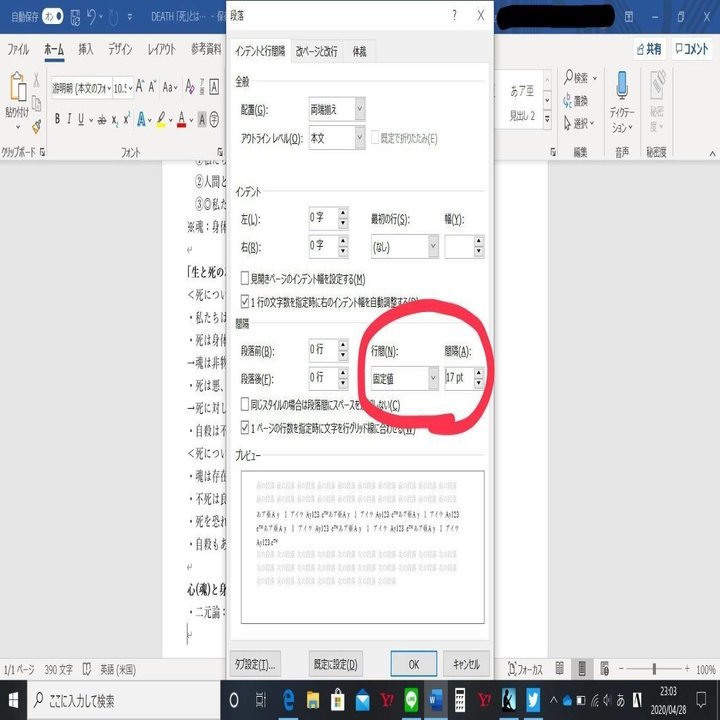Viewport: 720px width, 720px height.
Task: Open outline level dropdown
Action: click(x=360, y=138)
